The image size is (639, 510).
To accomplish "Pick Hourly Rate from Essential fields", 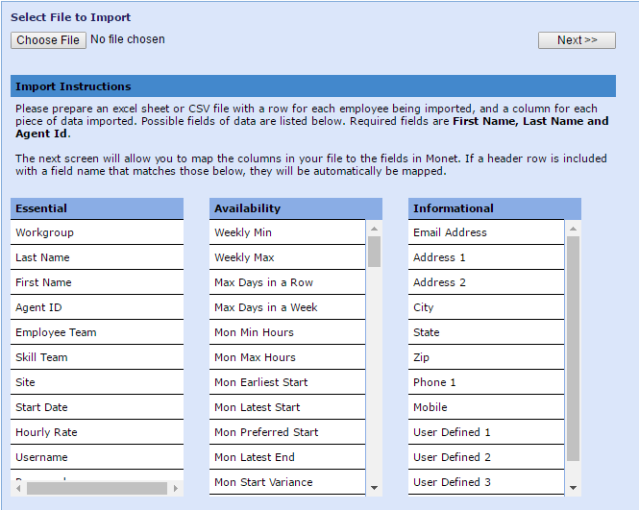I will [96, 433].
